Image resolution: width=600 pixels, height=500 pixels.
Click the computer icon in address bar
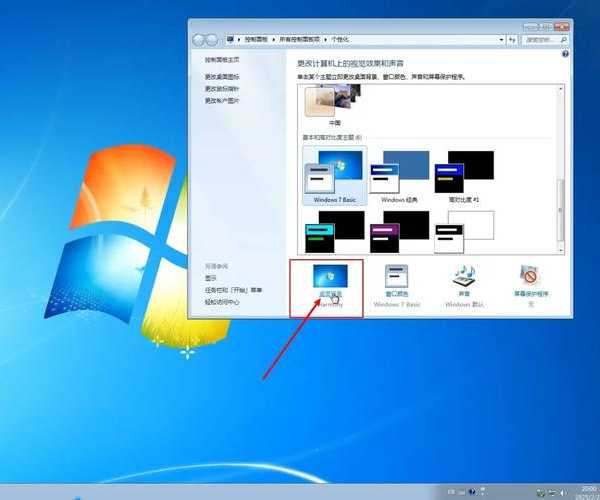click(x=231, y=39)
